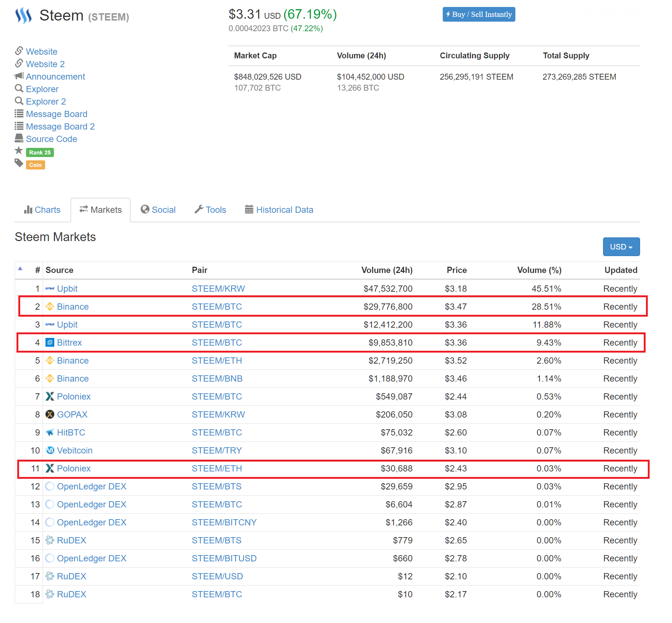Open STEEM/KRW pair on Upbit row 1
This screenshot has width=672, height=623.
(218, 289)
